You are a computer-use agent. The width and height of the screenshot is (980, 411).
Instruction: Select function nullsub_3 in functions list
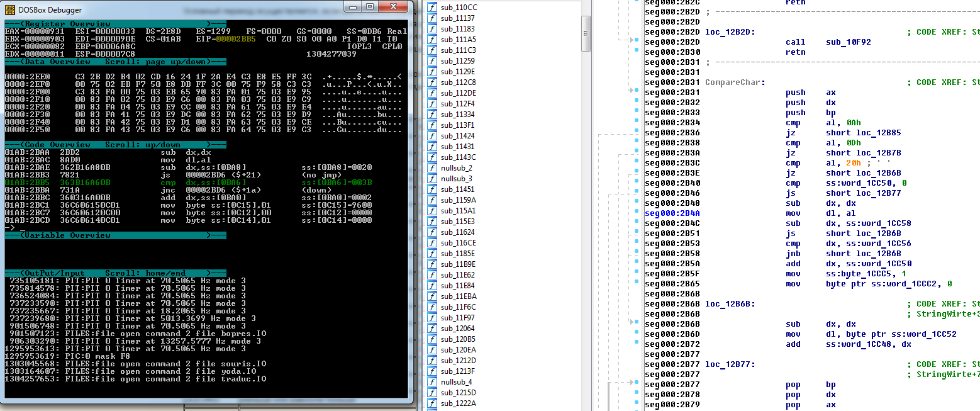coord(456,178)
